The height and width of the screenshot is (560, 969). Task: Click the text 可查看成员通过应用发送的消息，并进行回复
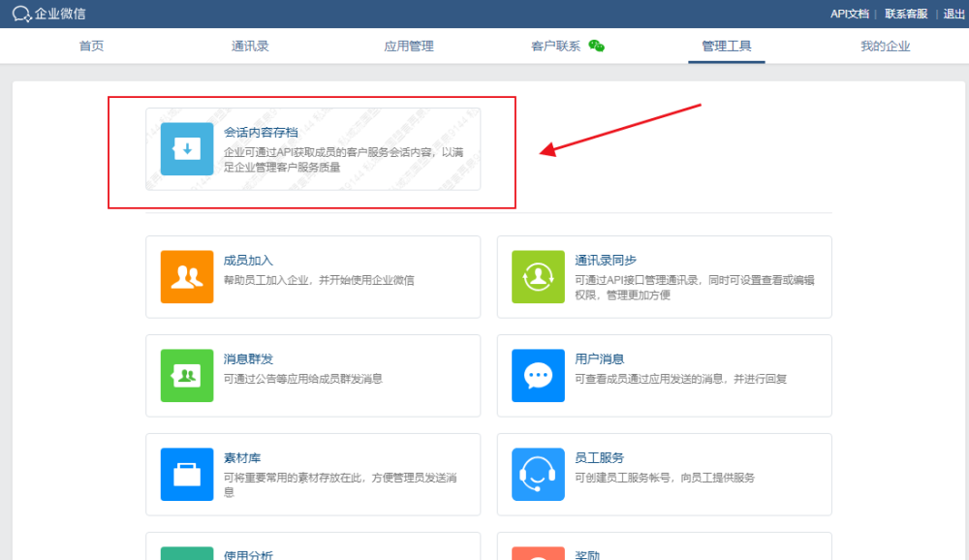681,379
